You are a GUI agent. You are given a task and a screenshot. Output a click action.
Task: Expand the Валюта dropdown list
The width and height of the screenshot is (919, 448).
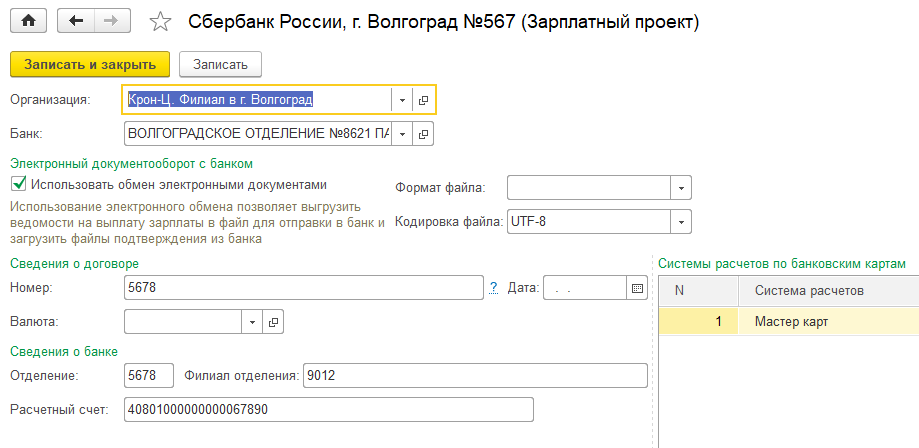[252, 322]
